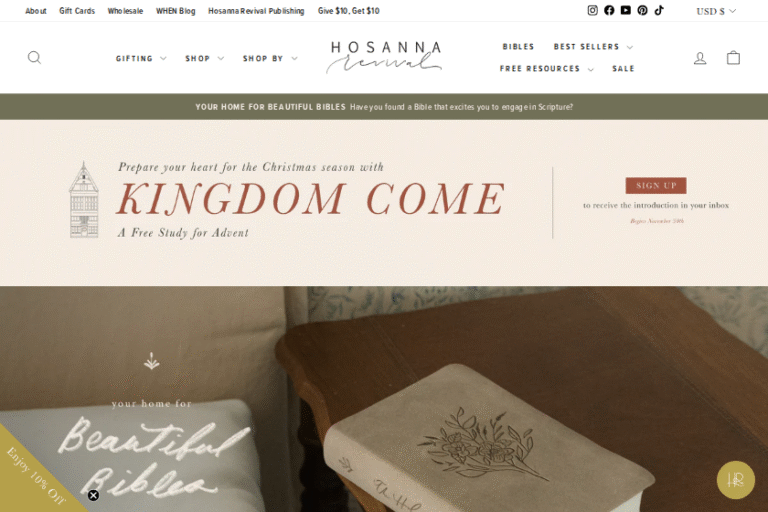
Task: Expand the Free Resources menu
Action: [x=547, y=69]
